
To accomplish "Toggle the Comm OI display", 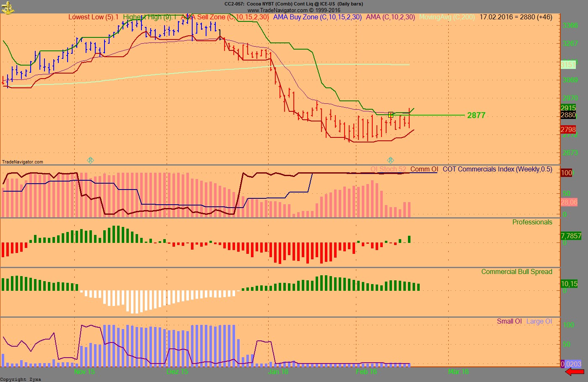I will tap(424, 169).
